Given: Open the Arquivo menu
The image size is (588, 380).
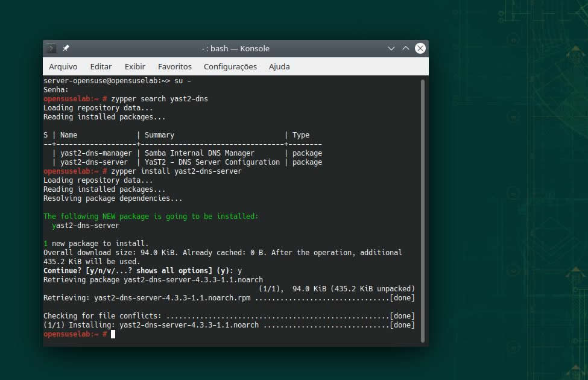Looking at the screenshot, I should click(63, 66).
